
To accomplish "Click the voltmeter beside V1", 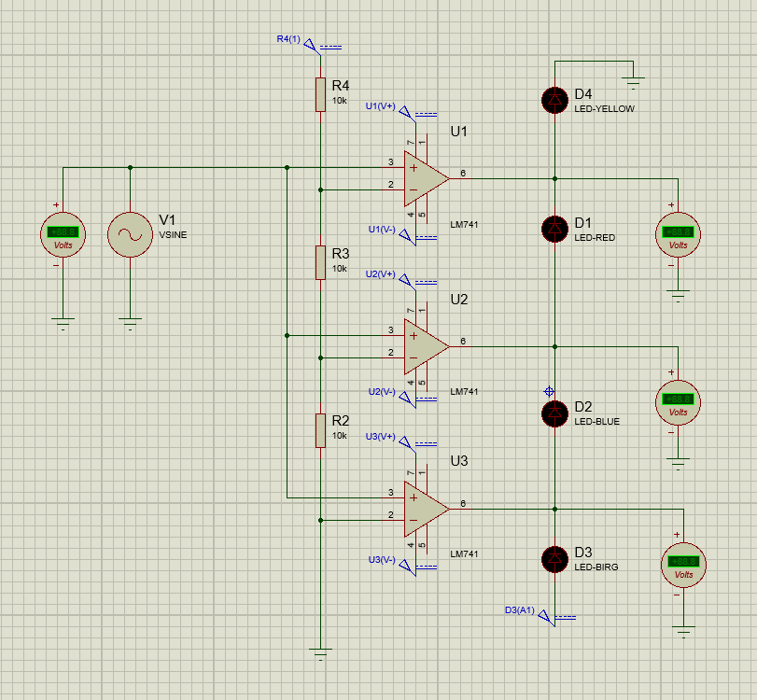I will tap(63, 233).
